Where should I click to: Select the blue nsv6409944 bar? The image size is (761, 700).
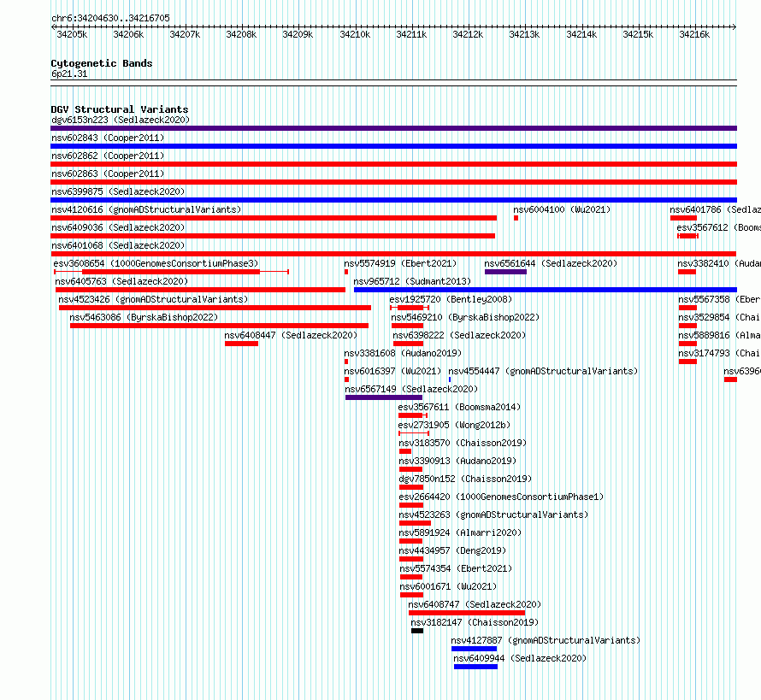point(475,667)
